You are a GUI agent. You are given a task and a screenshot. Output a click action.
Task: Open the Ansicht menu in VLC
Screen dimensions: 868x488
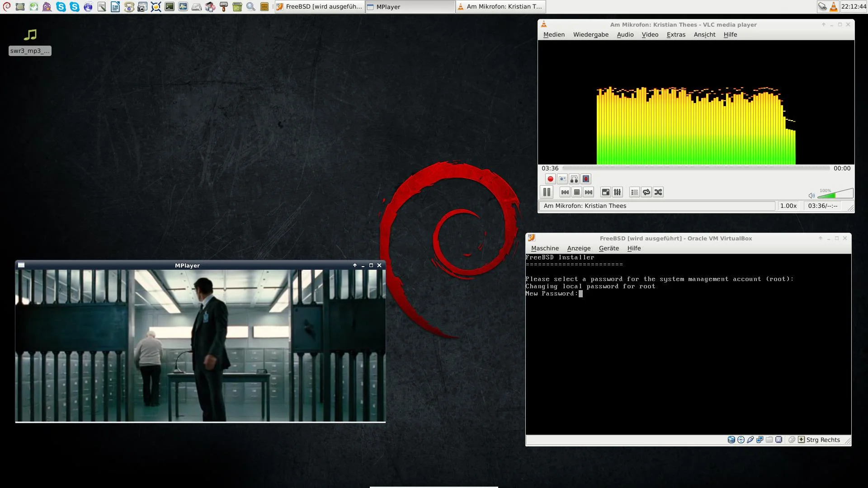click(x=704, y=35)
